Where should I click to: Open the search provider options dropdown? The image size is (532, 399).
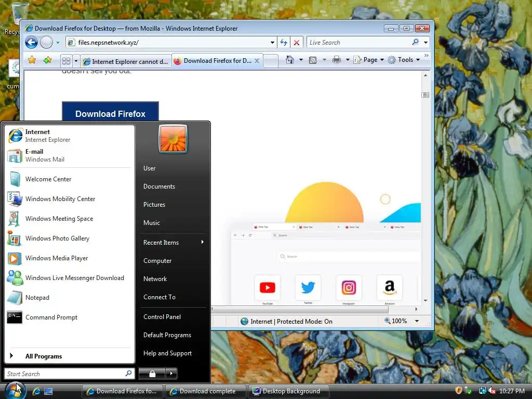426,43
